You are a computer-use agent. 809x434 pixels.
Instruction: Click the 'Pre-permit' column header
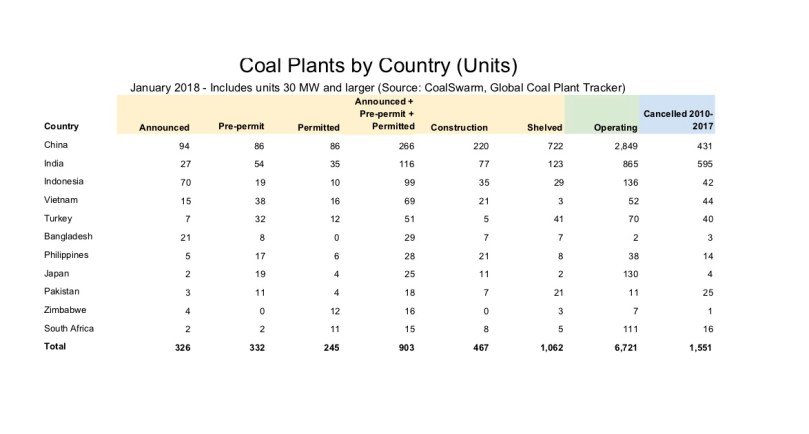click(x=241, y=128)
